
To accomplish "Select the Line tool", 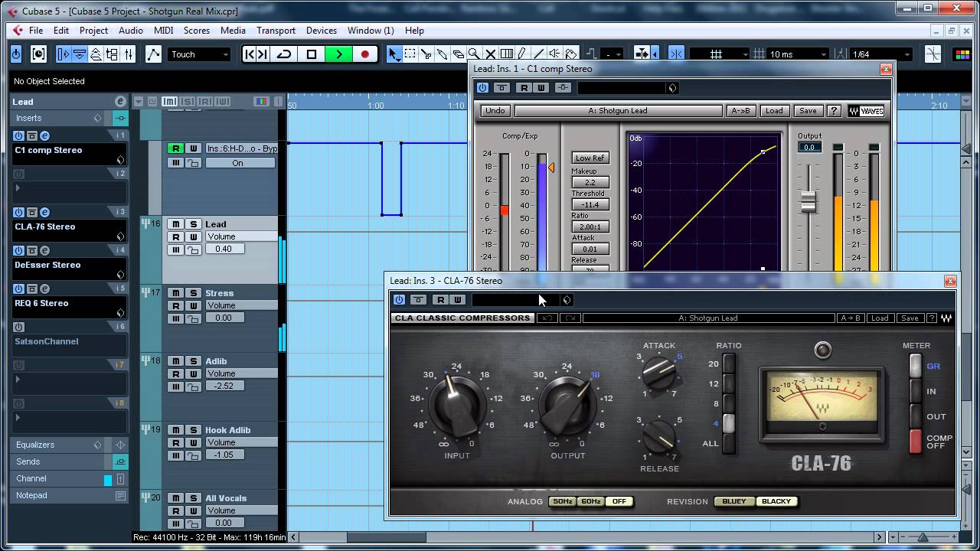I will 541,54.
